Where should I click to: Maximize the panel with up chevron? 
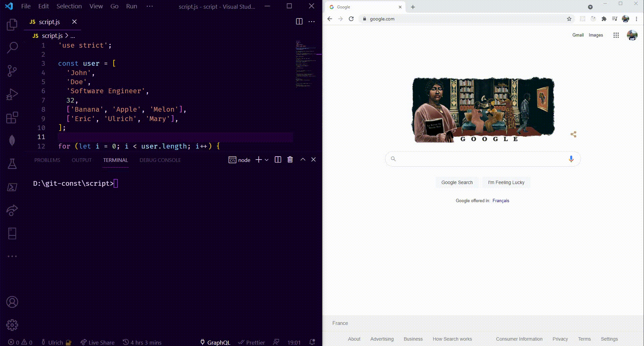303,160
